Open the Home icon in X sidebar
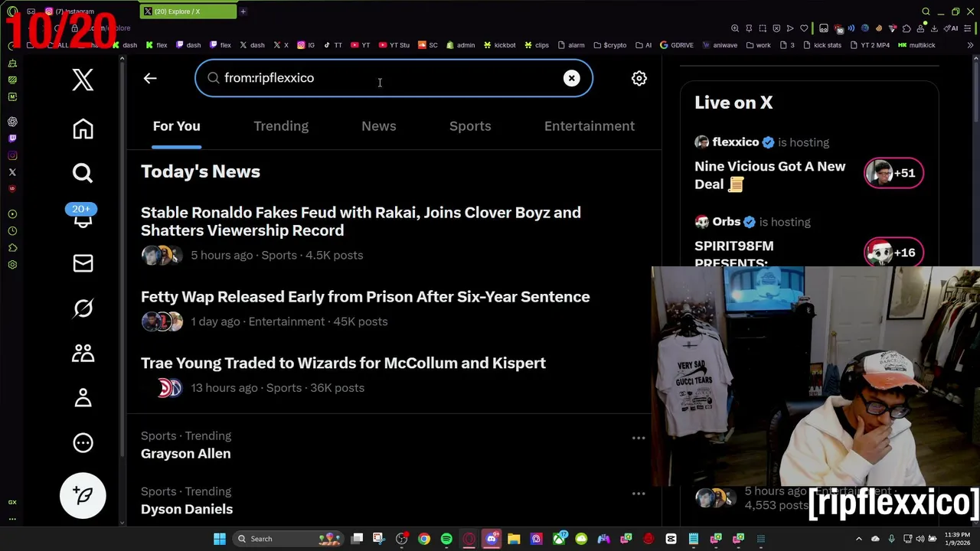The height and width of the screenshot is (551, 980). [83, 129]
